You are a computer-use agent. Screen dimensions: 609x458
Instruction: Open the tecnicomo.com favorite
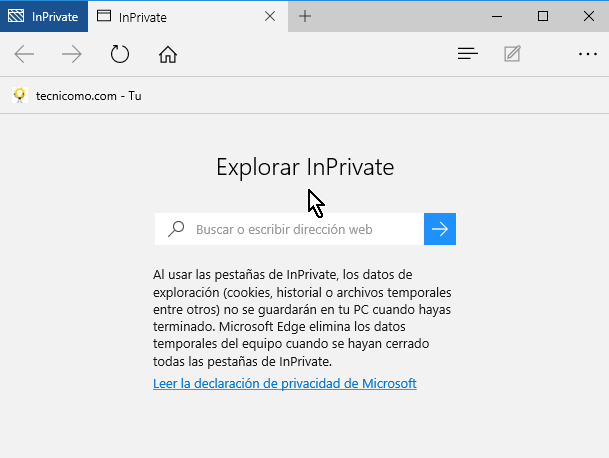tap(77, 96)
